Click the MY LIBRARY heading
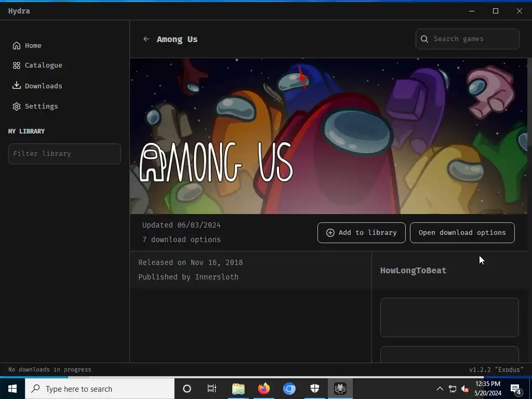The width and height of the screenshot is (532, 399). click(26, 131)
